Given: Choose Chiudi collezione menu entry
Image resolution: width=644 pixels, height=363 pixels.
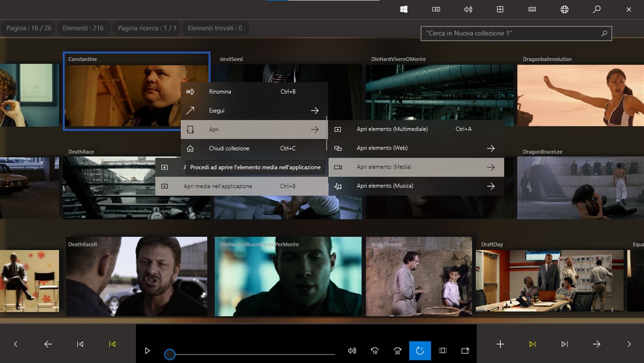Looking at the screenshot, I should click(229, 149).
